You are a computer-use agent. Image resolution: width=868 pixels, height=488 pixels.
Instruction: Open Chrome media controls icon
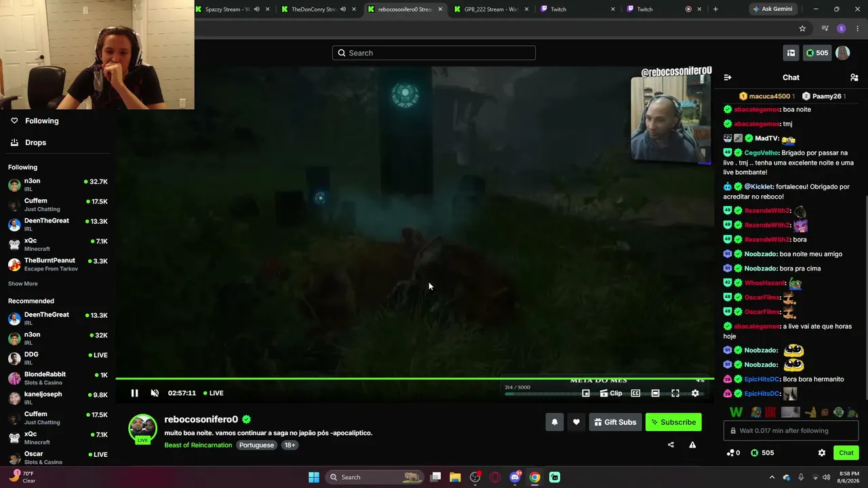[825, 28]
